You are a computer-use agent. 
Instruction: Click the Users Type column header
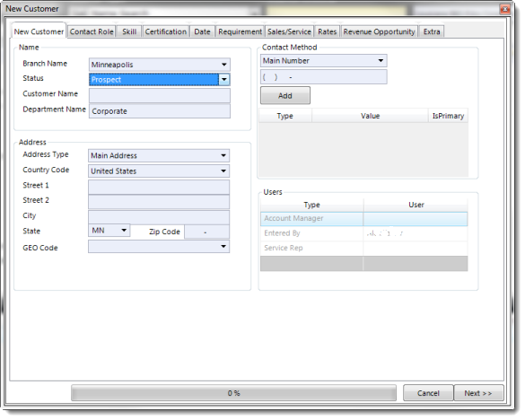tap(311, 205)
